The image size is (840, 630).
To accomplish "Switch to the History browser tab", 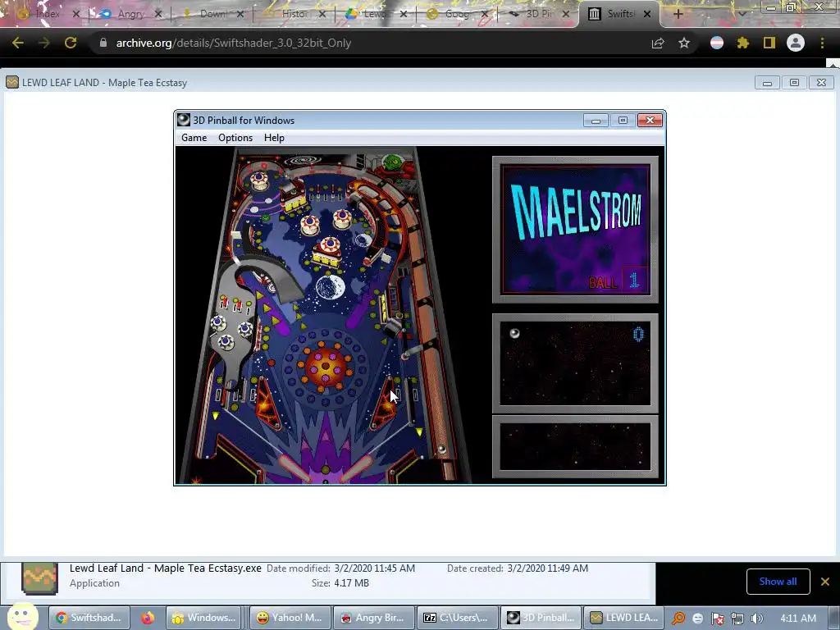I will point(294,14).
